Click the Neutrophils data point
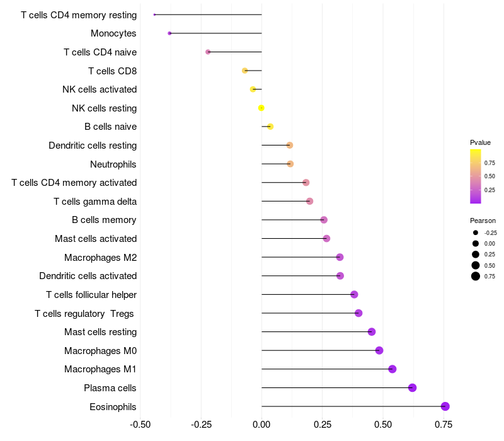 (x=290, y=164)
